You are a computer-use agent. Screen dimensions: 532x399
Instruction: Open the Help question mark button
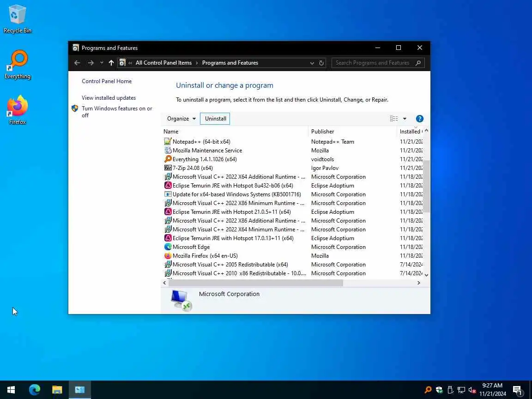[x=419, y=119]
